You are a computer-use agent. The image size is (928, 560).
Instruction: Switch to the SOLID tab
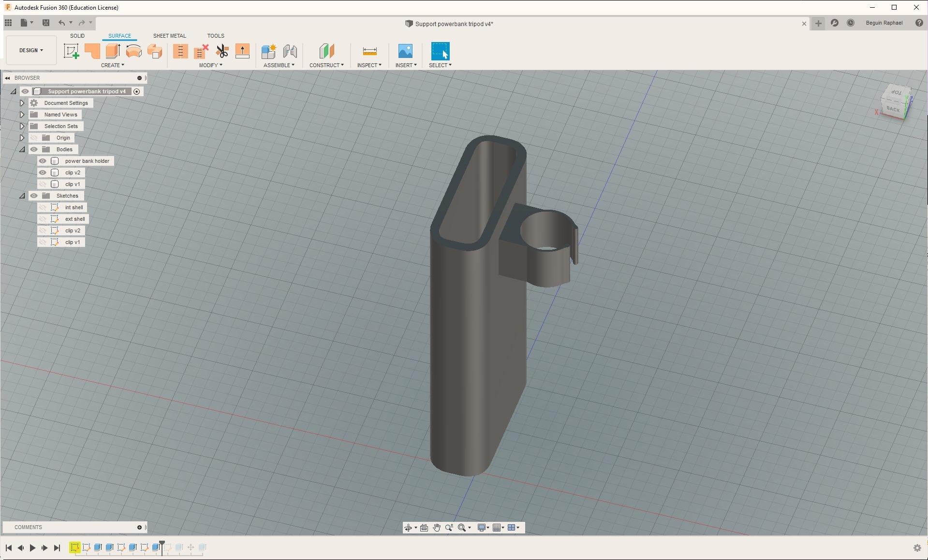(x=77, y=36)
